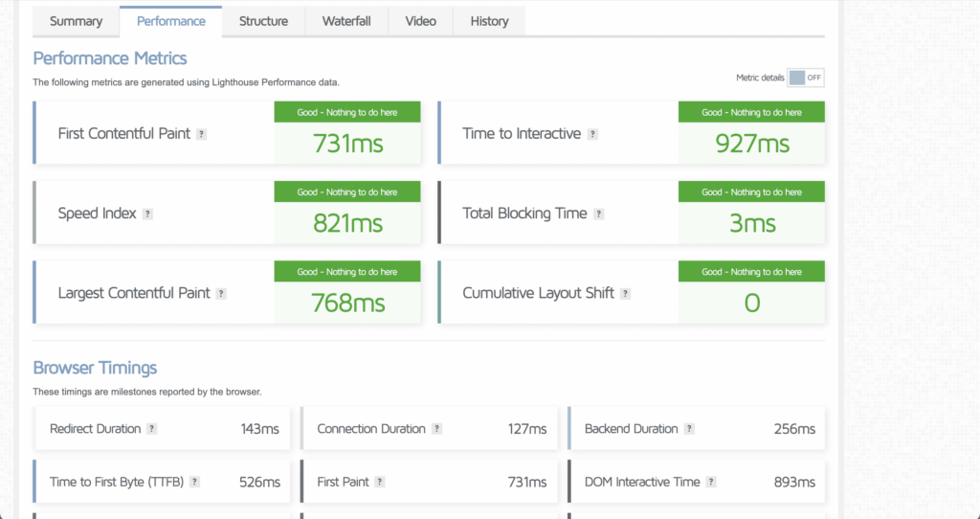View the History tab

[489, 21]
